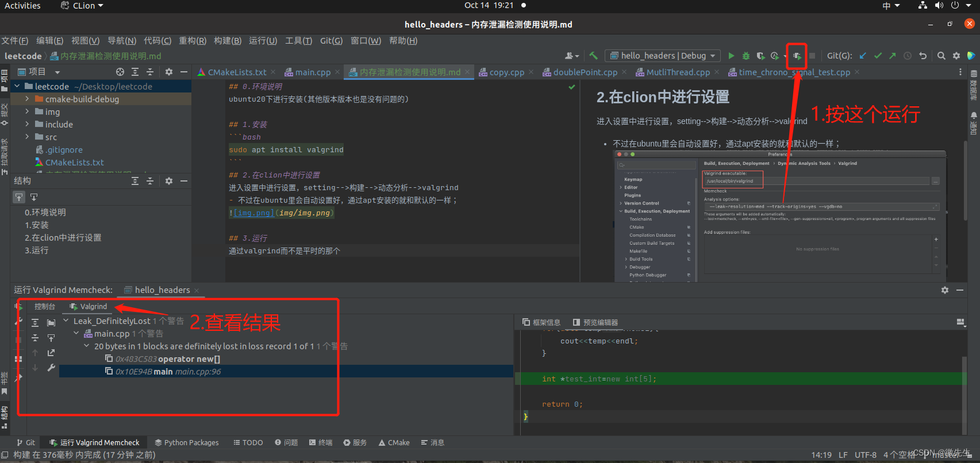Open Structure panel settings gear
980x463 pixels.
tap(169, 181)
